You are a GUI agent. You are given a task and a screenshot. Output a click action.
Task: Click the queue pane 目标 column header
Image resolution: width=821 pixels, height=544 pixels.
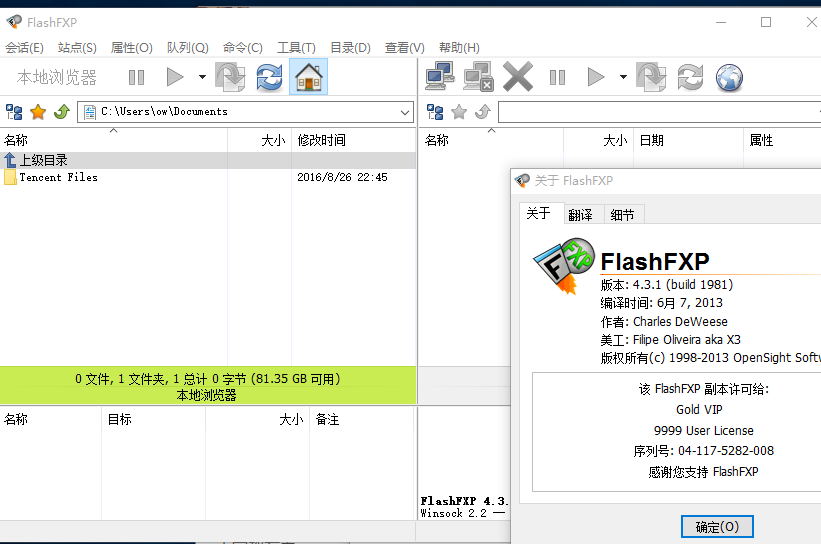pyautogui.click(x=153, y=419)
